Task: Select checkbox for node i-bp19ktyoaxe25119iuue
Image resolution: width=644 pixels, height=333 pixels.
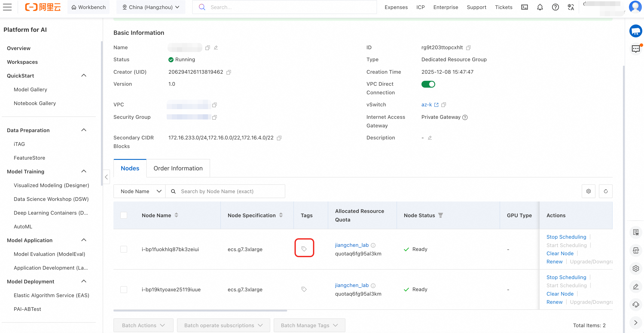Action: pos(124,290)
